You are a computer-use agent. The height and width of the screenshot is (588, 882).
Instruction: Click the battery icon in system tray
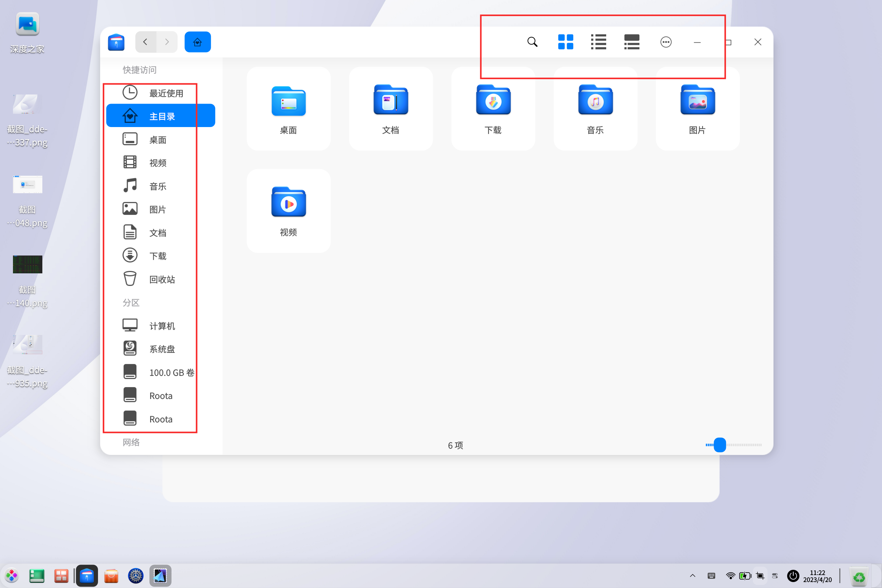[x=745, y=576]
